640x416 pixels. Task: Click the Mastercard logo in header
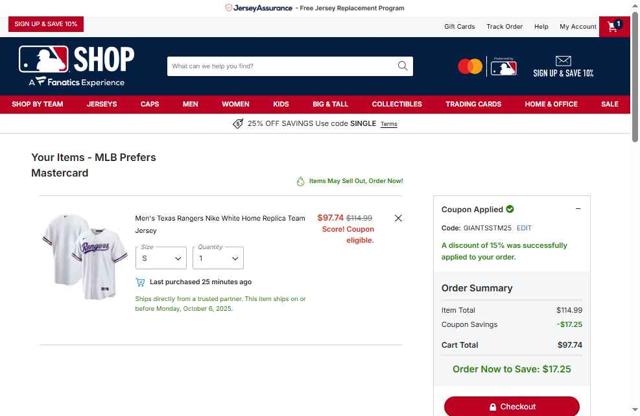[470, 66]
